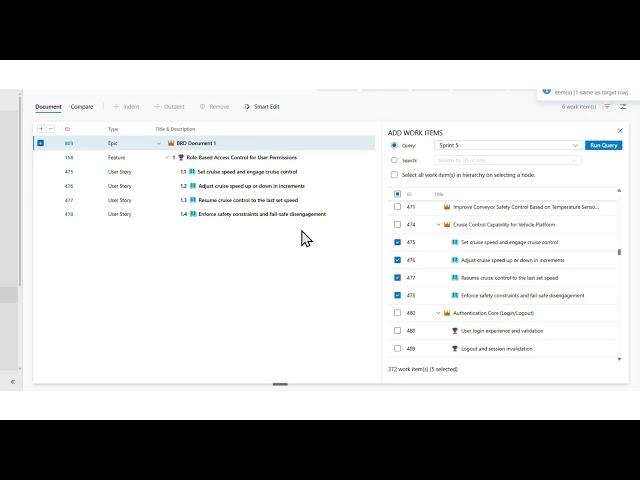Image resolution: width=640 pixels, height=480 pixels.
Task: Click the Outdent toolbar button
Action: [169, 107]
